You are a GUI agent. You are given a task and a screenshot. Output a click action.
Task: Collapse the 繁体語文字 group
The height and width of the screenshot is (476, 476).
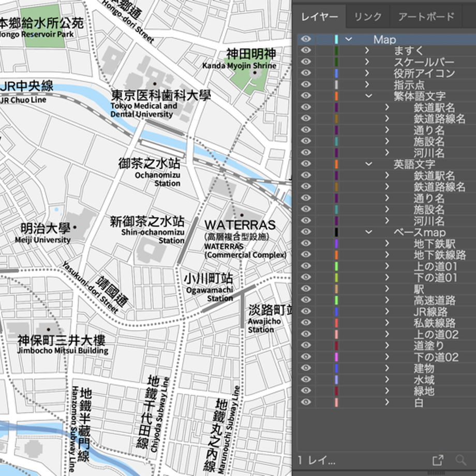(x=368, y=96)
